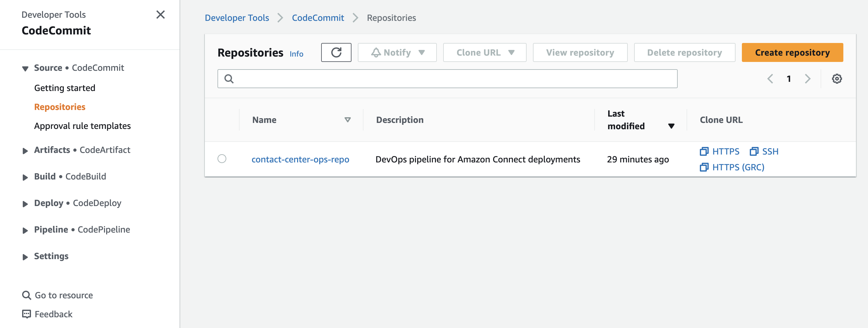Viewport: 868px width, 328px height.
Task: Click the Repositories breadcrumb text
Action: pos(391,18)
